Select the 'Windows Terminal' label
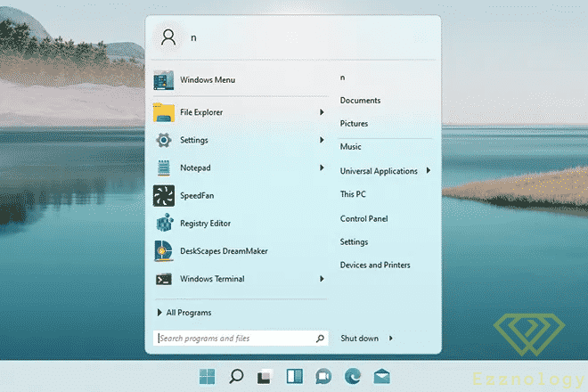The height and width of the screenshot is (392, 588). pos(212,279)
